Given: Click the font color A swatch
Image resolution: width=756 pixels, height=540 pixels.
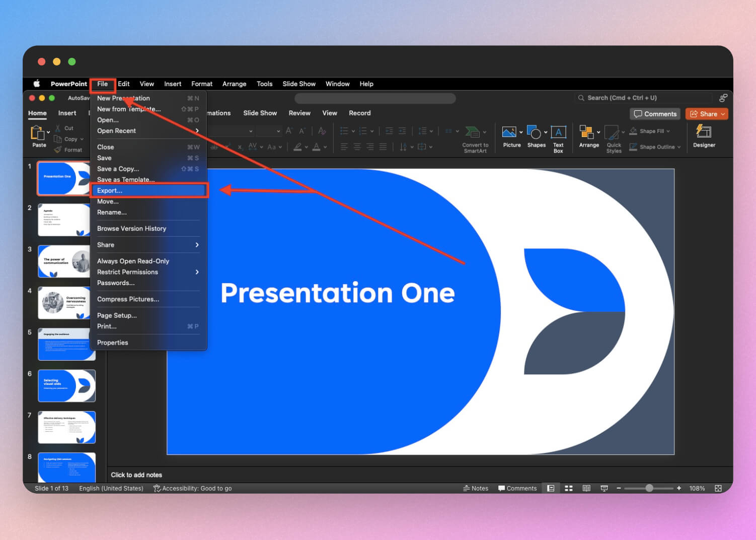Looking at the screenshot, I should (x=316, y=147).
